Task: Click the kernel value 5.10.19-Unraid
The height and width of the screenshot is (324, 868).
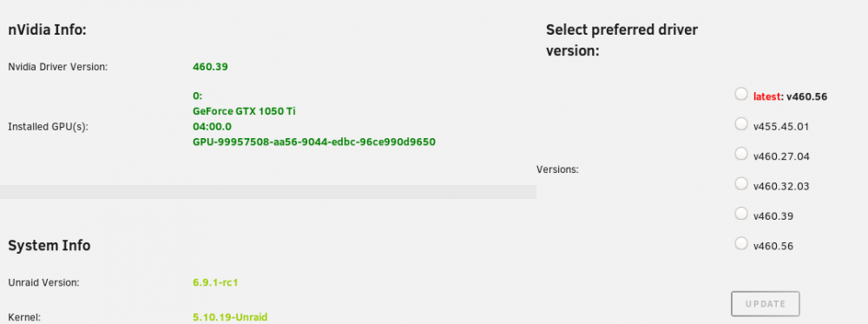Action: pos(230,317)
